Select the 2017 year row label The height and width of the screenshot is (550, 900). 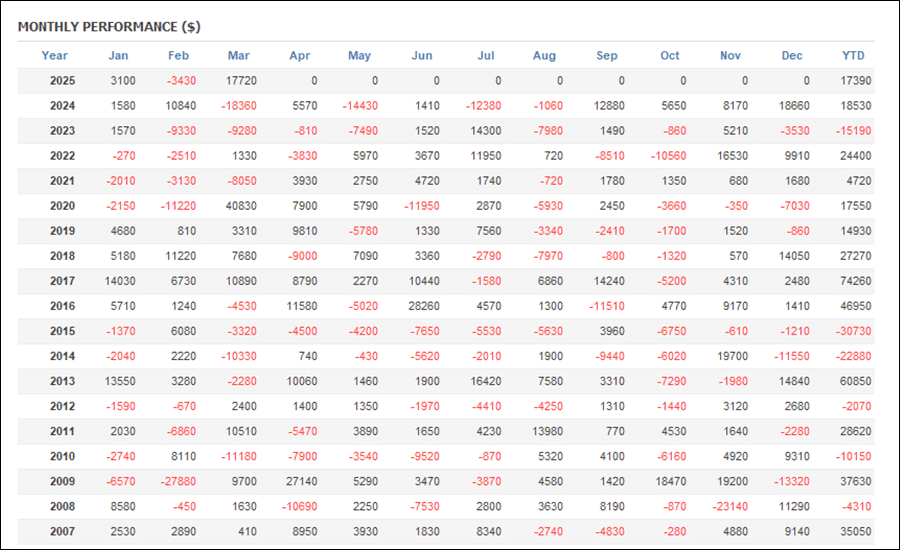(63, 281)
